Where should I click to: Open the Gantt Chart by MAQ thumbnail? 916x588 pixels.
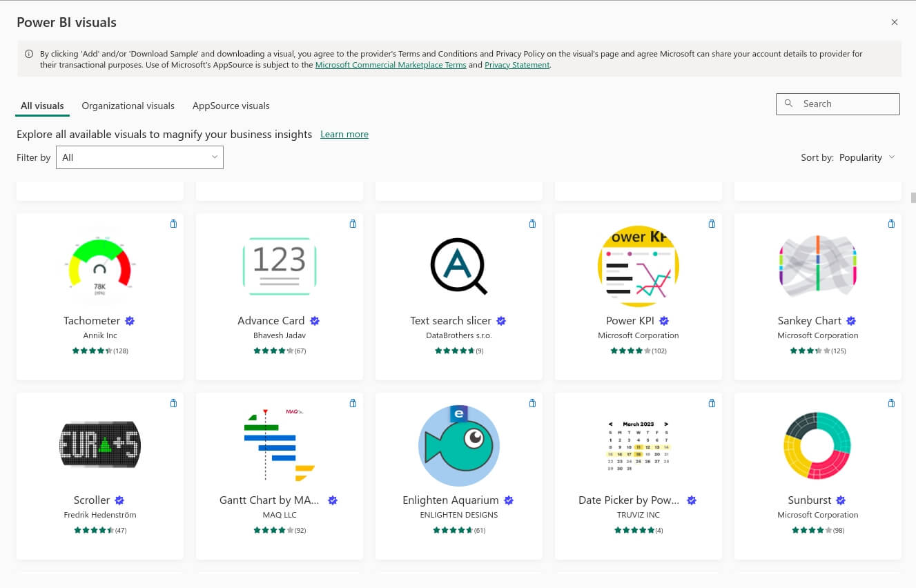(280, 445)
